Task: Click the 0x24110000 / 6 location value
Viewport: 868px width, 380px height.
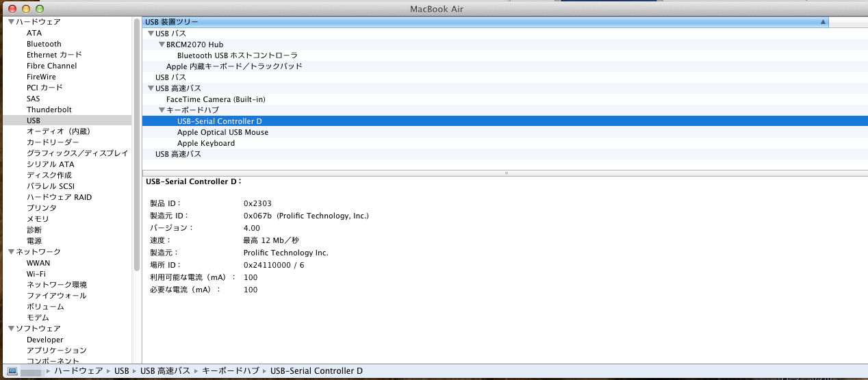Action: (x=274, y=265)
